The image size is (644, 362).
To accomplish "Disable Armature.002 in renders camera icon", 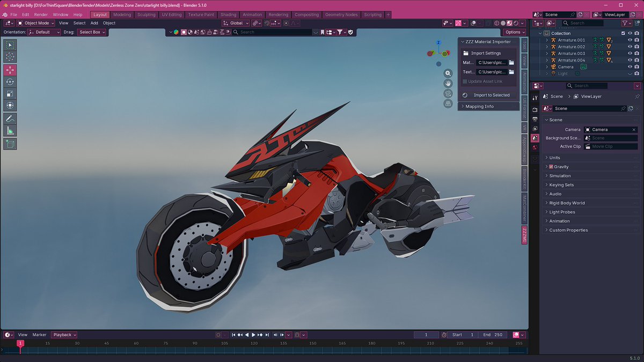I will (638, 47).
